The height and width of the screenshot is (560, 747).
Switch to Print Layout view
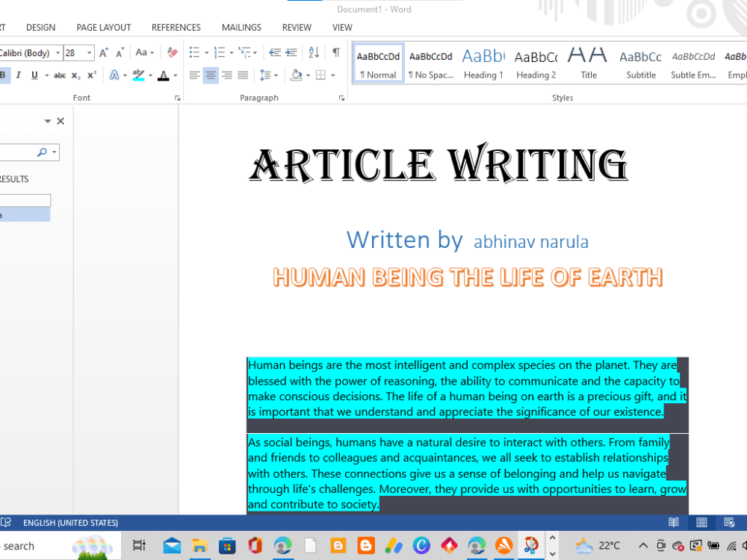click(701, 523)
